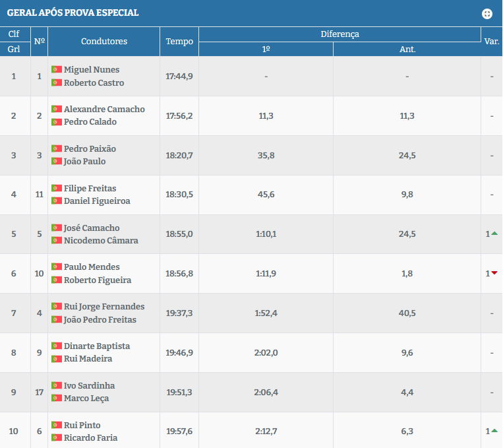Click the Geral Após Prova Especial title
Image resolution: width=503 pixels, height=448 pixels.
click(73, 13)
